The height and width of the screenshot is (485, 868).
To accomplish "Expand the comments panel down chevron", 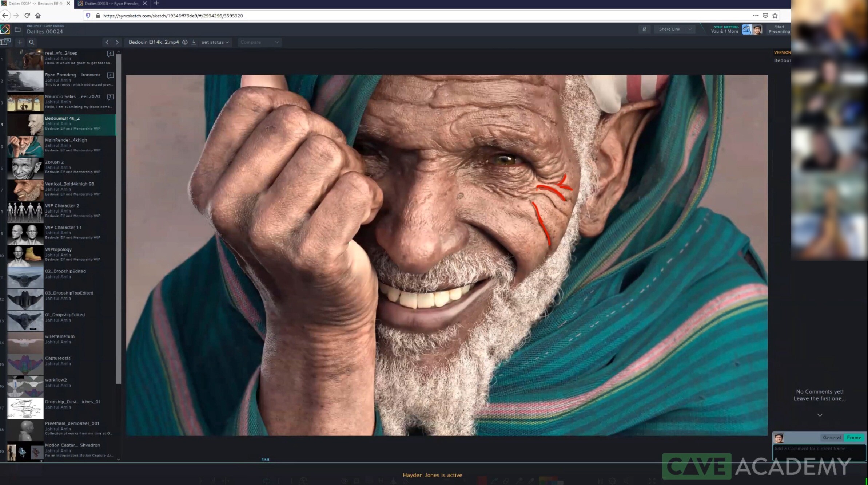I will [820, 415].
